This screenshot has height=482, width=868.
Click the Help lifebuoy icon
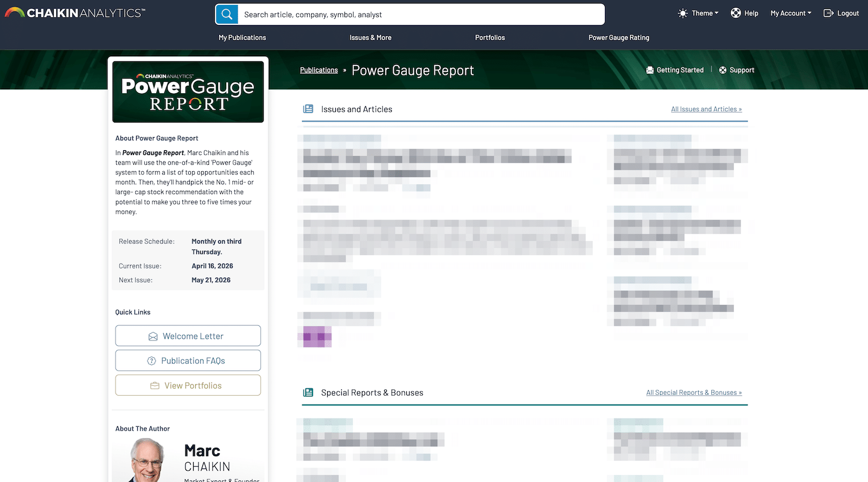pyautogui.click(x=736, y=13)
